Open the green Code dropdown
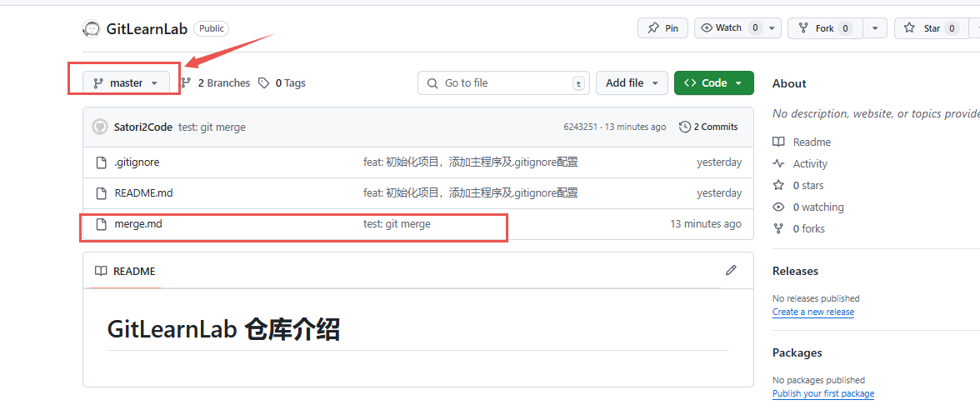 [713, 83]
